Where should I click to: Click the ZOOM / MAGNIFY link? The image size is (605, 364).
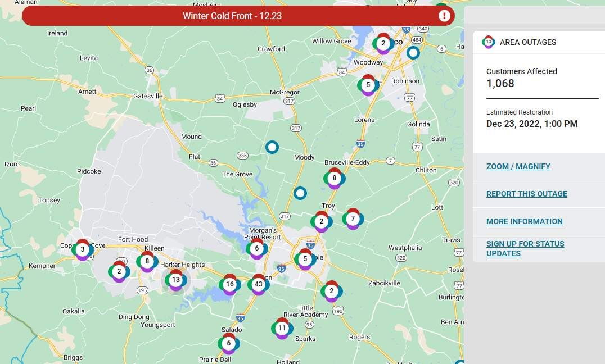pyautogui.click(x=518, y=166)
